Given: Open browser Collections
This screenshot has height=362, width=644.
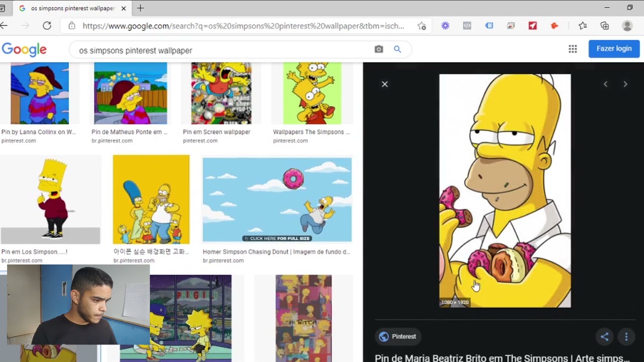Looking at the screenshot, I should 605,26.
